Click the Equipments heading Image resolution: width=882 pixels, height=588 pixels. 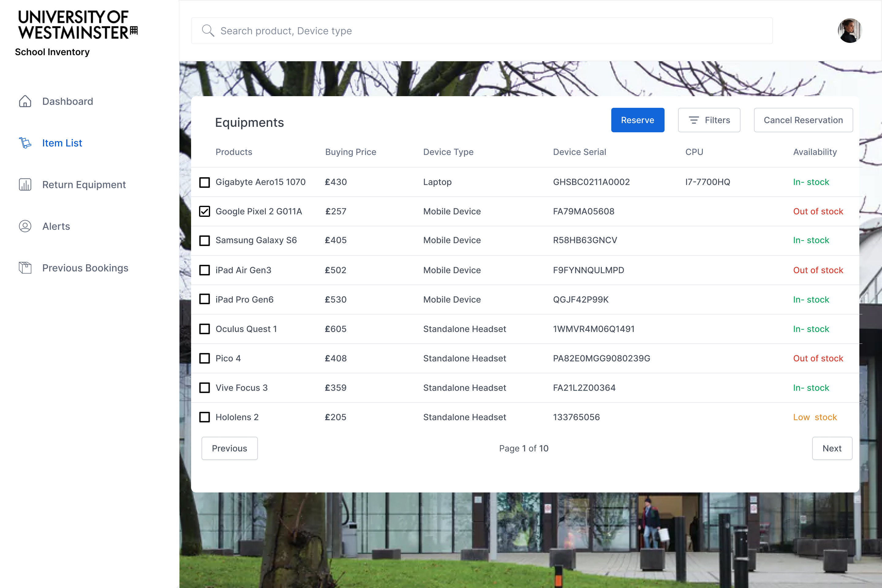pos(249,123)
